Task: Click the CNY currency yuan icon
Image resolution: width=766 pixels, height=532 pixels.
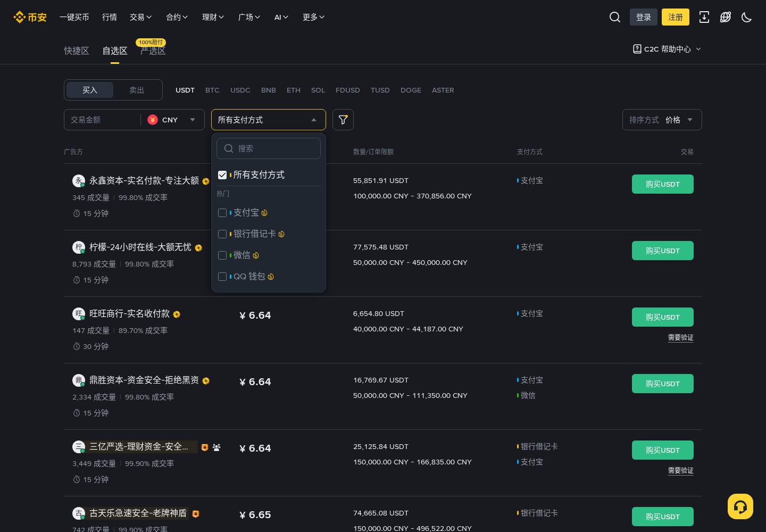Action: point(153,120)
